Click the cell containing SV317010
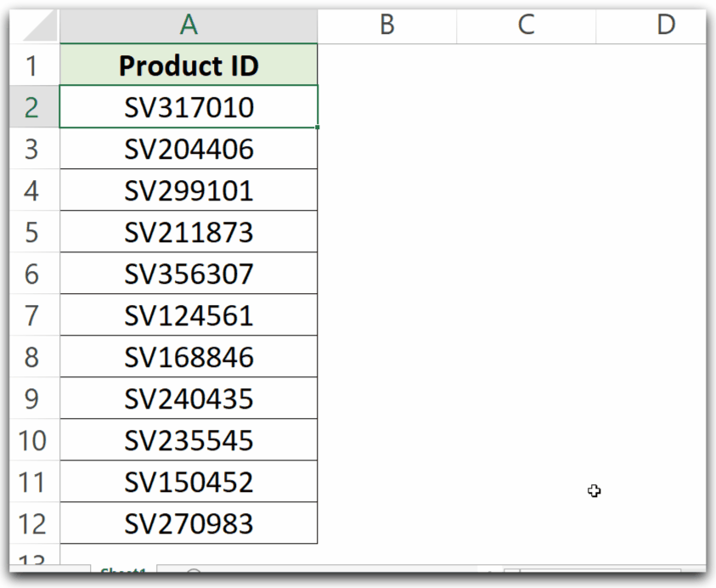This screenshot has height=588, width=716. tap(188, 107)
